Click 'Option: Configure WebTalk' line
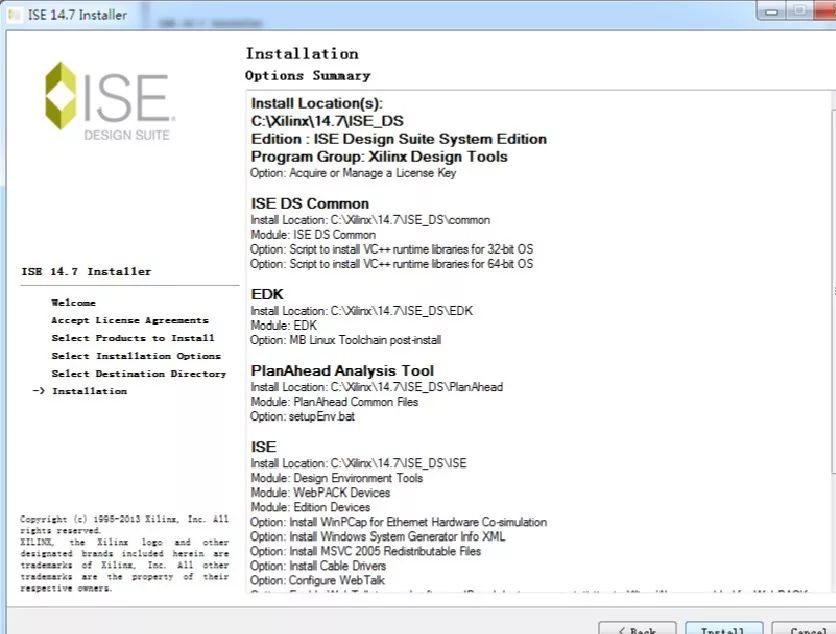This screenshot has height=634, width=836. tap(317, 580)
